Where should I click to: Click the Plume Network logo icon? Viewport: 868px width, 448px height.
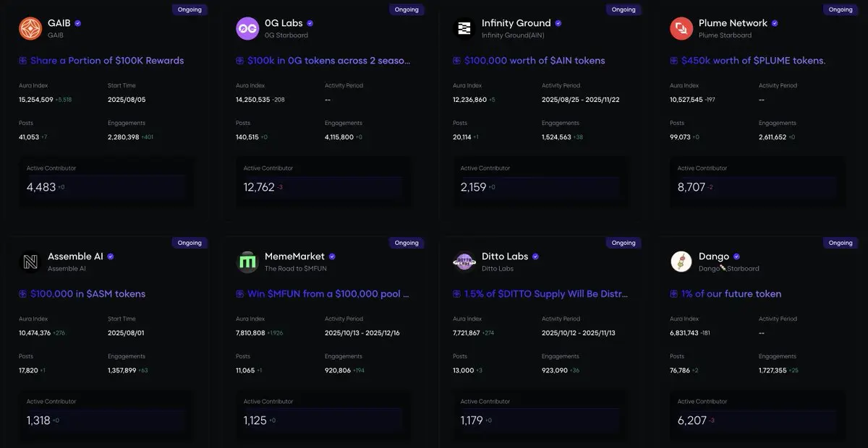tap(681, 28)
